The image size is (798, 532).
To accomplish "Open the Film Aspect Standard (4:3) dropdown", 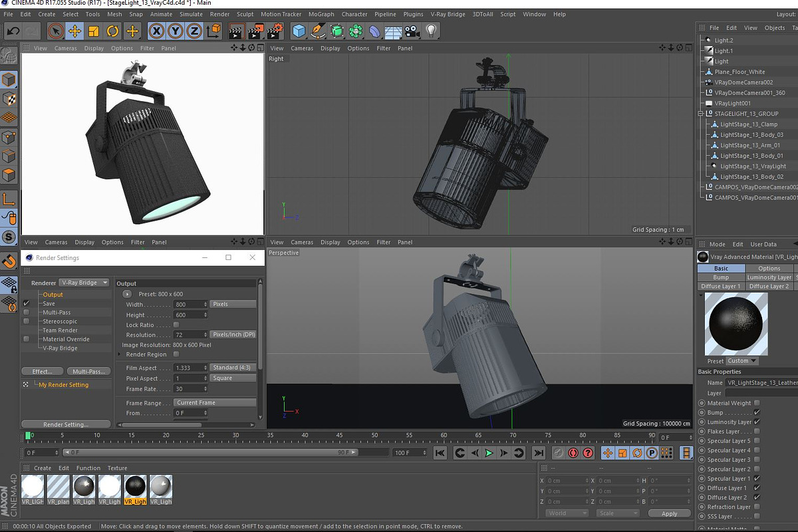I will (233, 367).
